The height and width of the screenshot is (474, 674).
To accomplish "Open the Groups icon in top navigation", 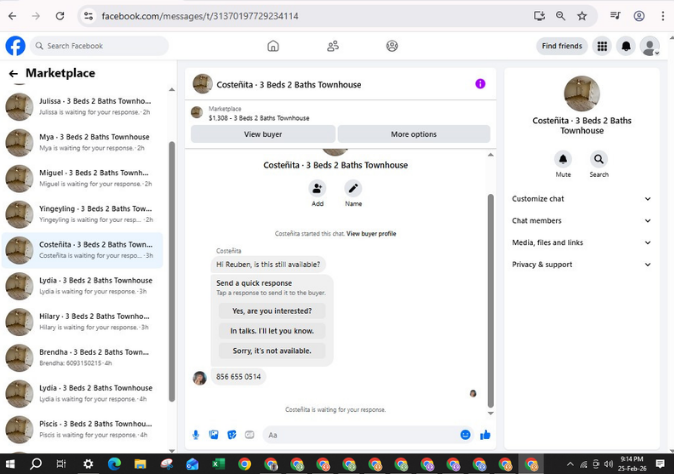I will [x=392, y=46].
